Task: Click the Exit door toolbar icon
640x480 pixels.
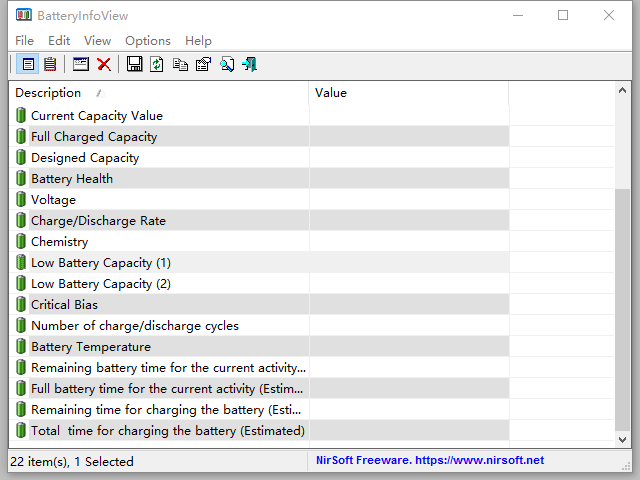Action: point(249,65)
